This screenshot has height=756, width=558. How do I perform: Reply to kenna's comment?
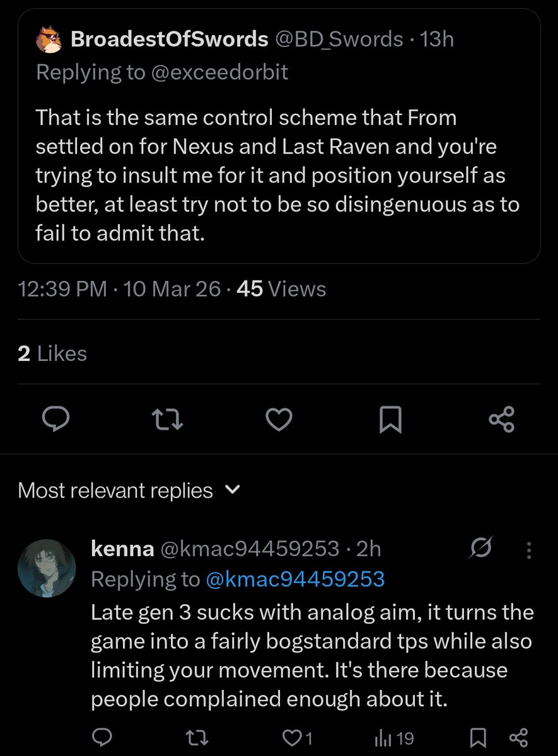[x=101, y=738]
